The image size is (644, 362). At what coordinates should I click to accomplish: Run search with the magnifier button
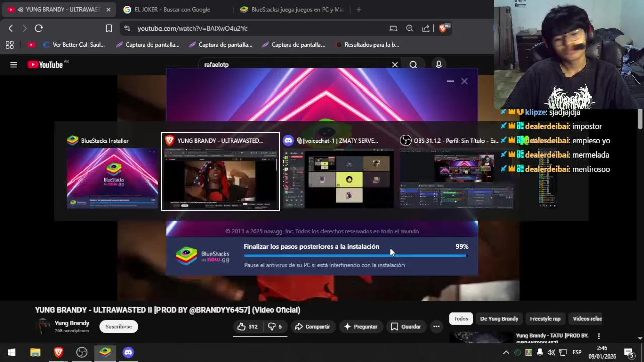(413, 65)
